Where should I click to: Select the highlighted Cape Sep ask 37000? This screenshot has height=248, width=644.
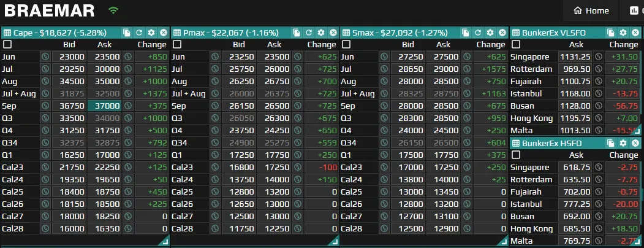coord(104,106)
